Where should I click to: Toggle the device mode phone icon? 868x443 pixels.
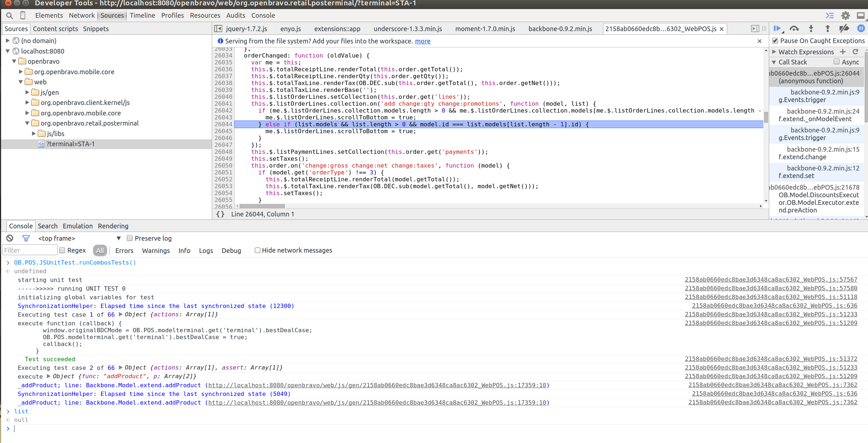22,16
